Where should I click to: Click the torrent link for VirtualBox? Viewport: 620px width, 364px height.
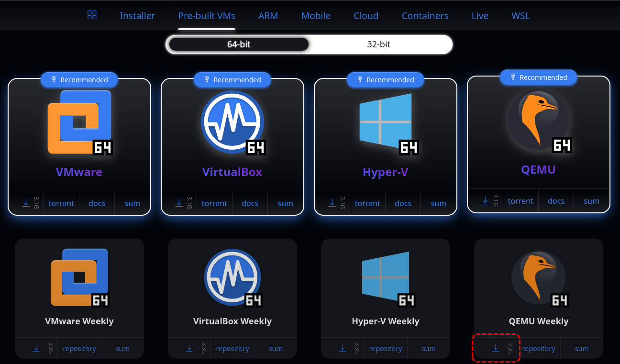(214, 203)
